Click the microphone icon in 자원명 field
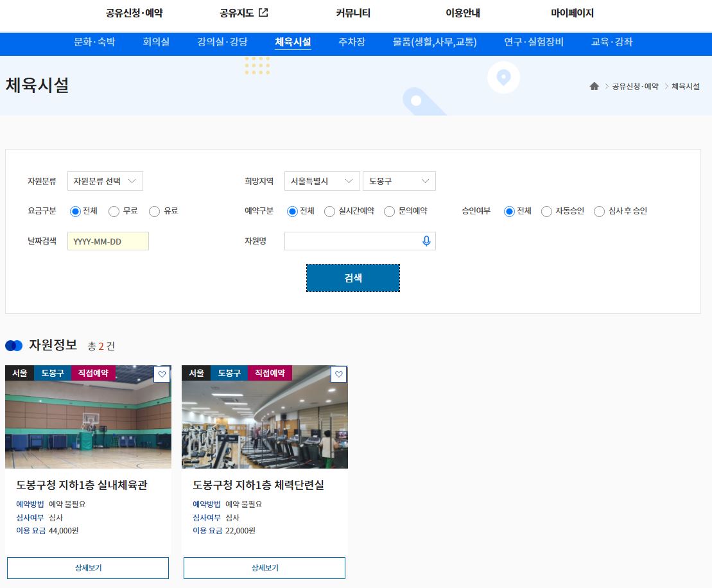This screenshot has height=588, width=712. tap(426, 241)
